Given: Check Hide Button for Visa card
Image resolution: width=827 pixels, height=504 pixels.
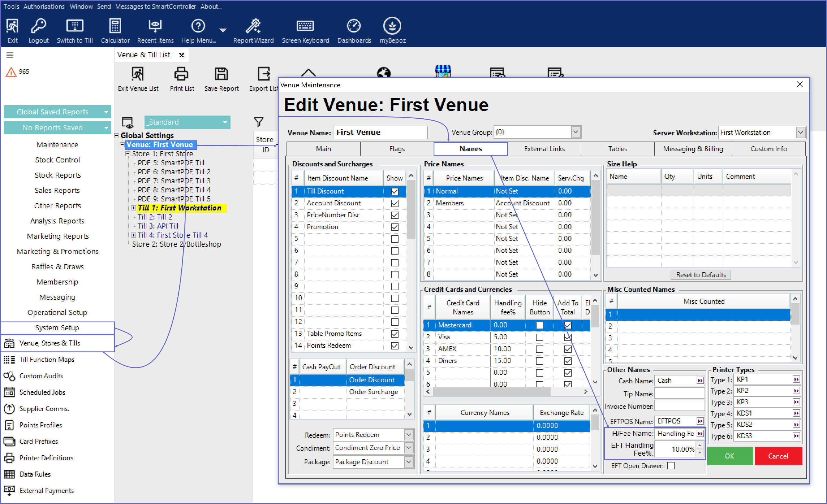Looking at the screenshot, I should click(x=539, y=337).
